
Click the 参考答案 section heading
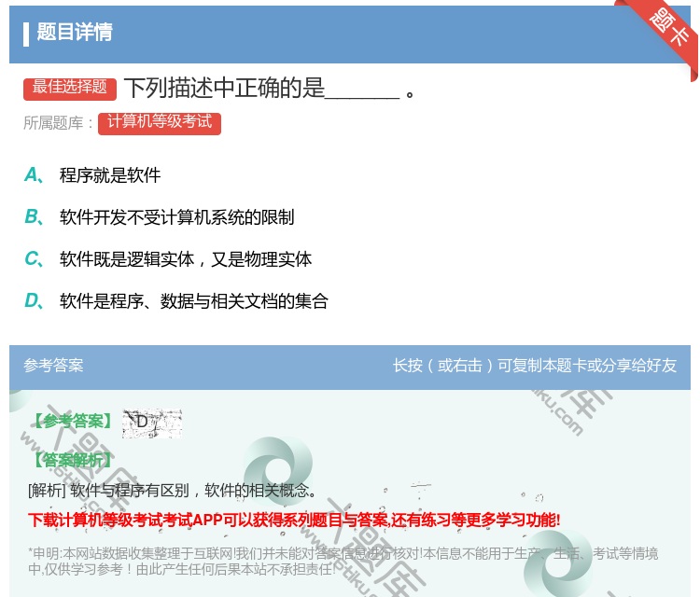click(x=53, y=366)
